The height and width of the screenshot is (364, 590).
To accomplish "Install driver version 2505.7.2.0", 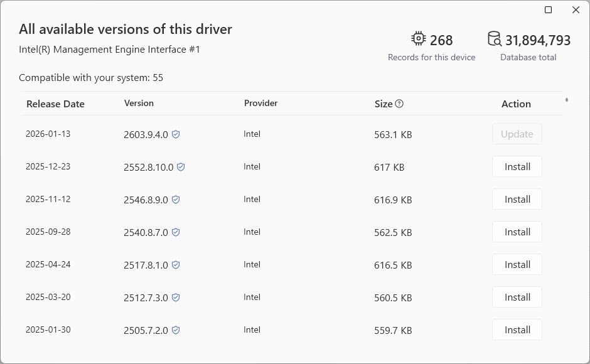I will (x=517, y=329).
